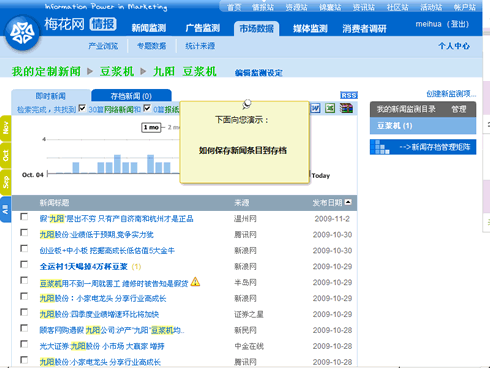Screen dimensions: 490x368
Task: Click the 新闻标题 column header
Action: pos(54,203)
